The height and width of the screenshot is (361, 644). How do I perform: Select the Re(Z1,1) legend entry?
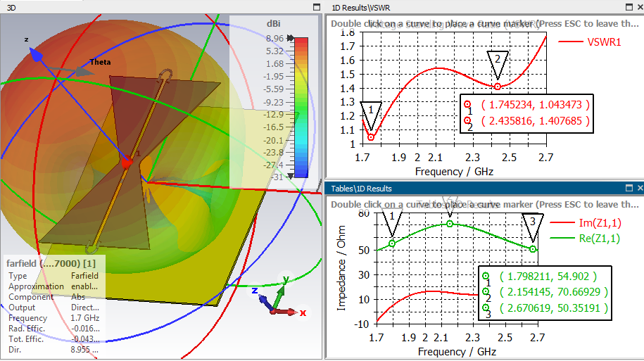pos(586,238)
